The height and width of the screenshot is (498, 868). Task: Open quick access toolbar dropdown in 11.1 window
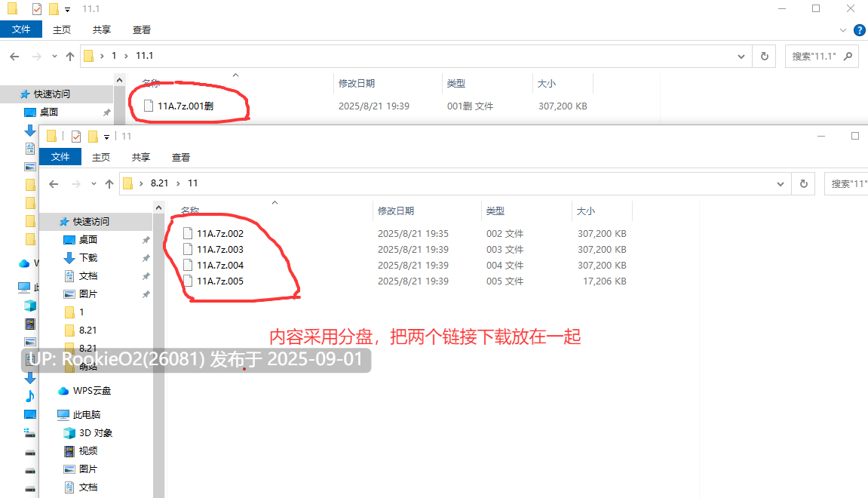coord(68,9)
